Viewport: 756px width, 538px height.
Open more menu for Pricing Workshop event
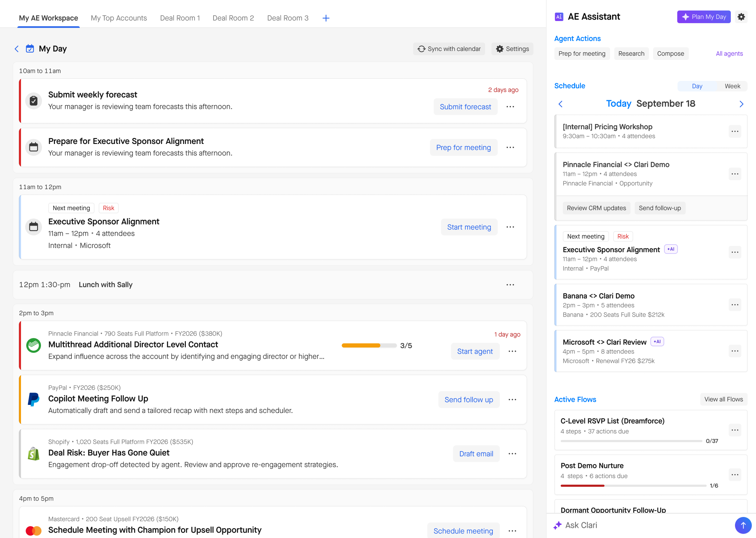coord(735,131)
